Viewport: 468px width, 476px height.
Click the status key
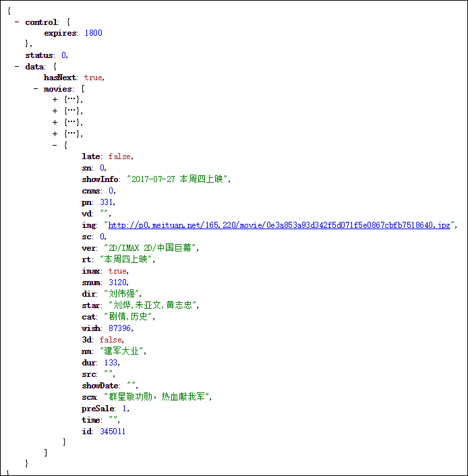39,55
